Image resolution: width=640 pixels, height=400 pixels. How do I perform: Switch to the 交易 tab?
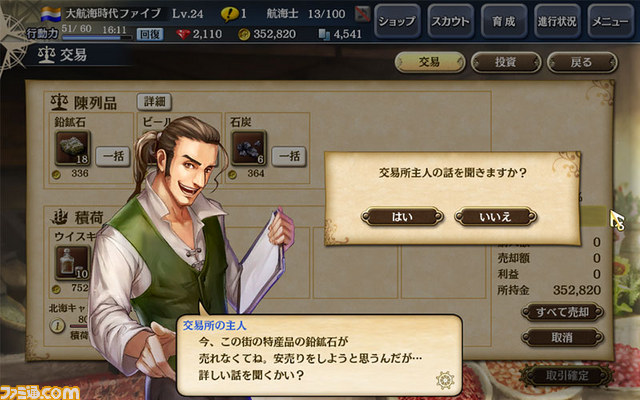(430, 62)
